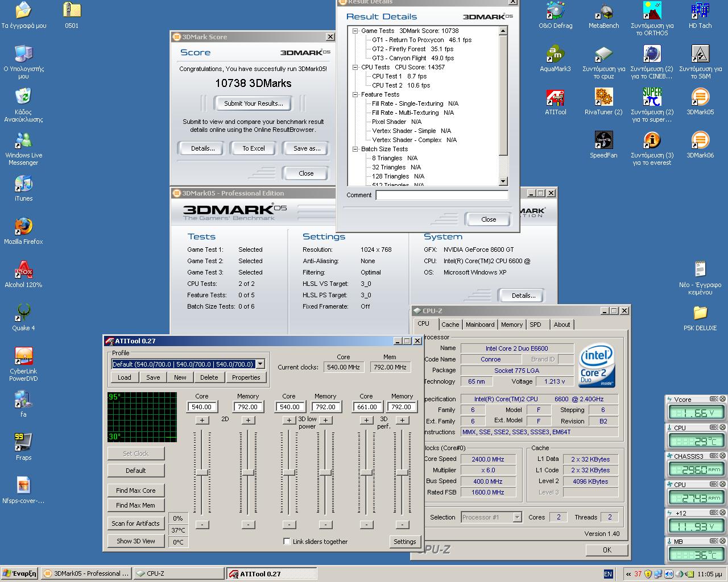Viewport: 728px width, 582px height.
Task: Adjust the 3D low power Memory slider
Action: click(325, 472)
